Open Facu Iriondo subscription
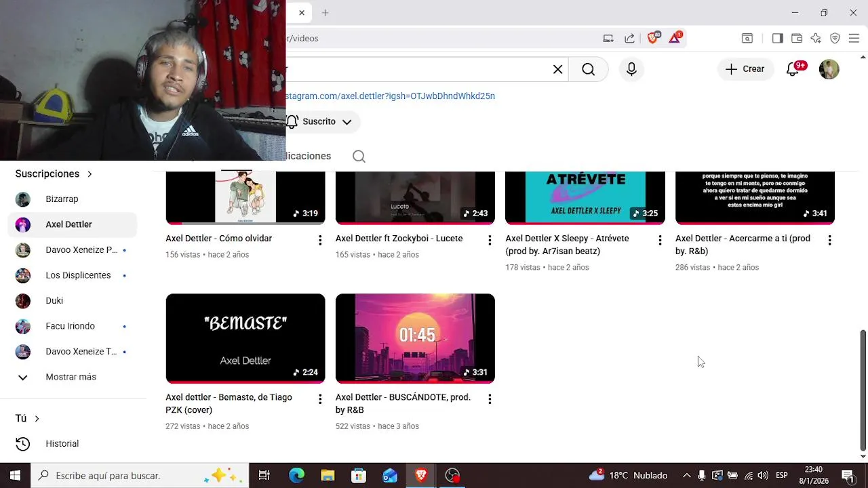This screenshot has width=868, height=488. coord(73,326)
